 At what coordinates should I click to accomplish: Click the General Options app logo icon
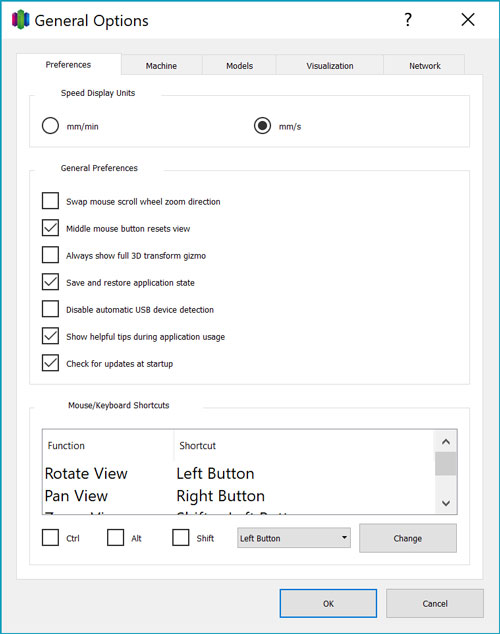coord(21,20)
